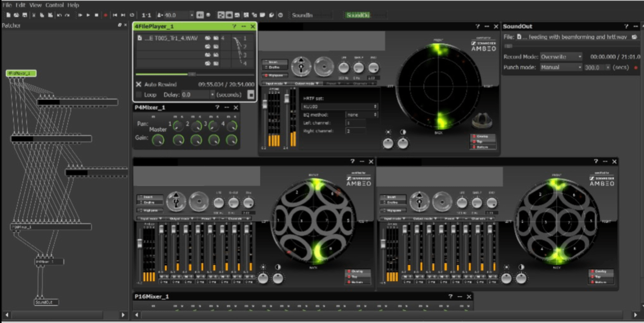The image size is (644, 323).
Task: Open the Record Mode Overwrite dropdown in SoundOut
Action: click(x=561, y=56)
